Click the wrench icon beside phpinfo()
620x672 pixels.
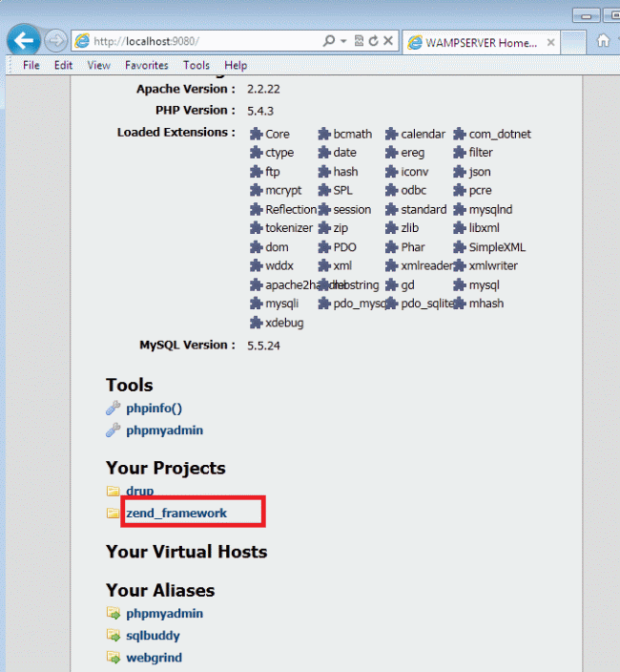pos(114,408)
